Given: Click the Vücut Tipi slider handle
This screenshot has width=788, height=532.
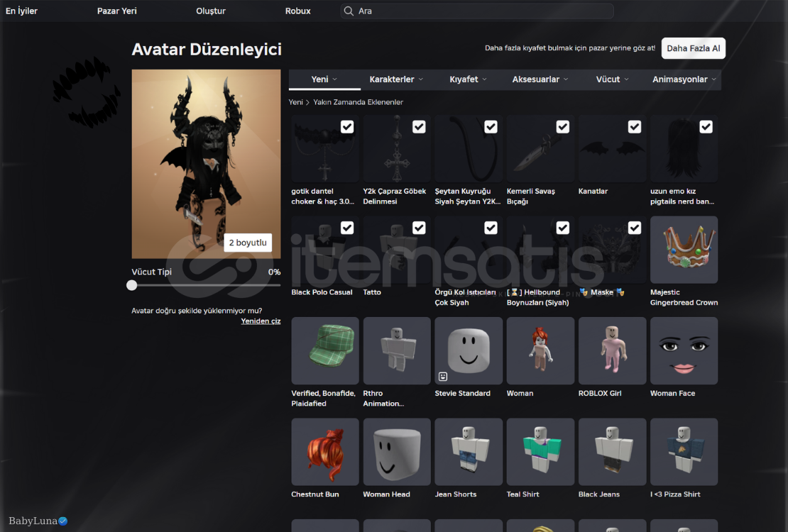Looking at the screenshot, I should [x=132, y=285].
